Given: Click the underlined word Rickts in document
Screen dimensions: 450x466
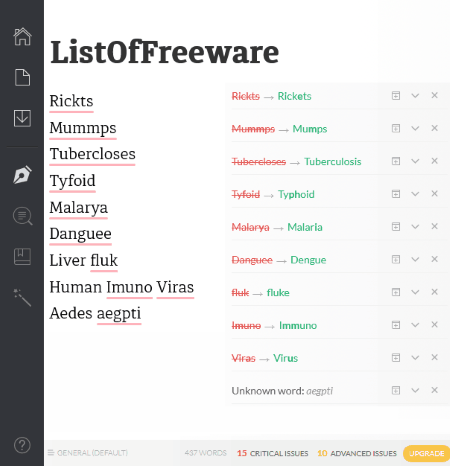Looking at the screenshot, I should pyautogui.click(x=71, y=101).
